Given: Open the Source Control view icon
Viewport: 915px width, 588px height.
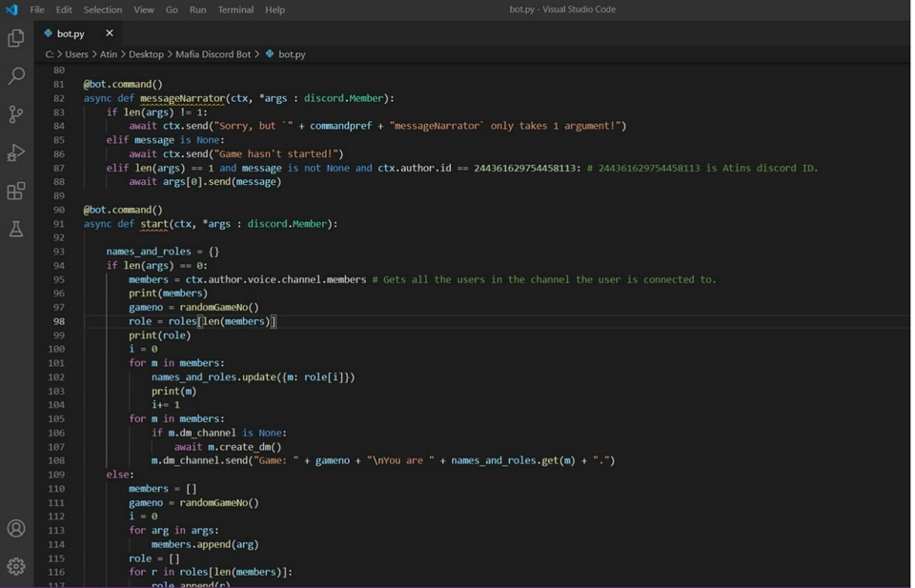Looking at the screenshot, I should coord(16,114).
